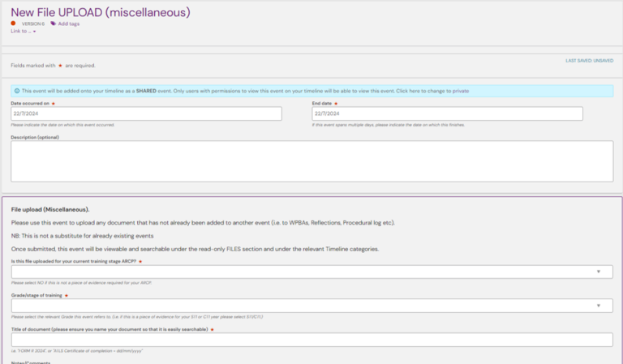This screenshot has height=364, width=623.
Task: Click the 'Fields marked with' required note
Action: point(53,66)
